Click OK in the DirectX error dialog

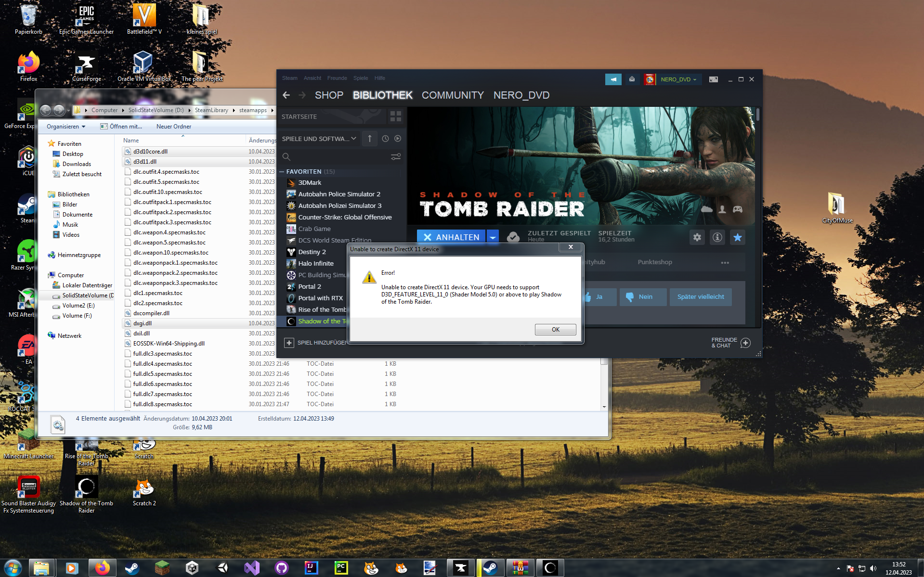pyautogui.click(x=555, y=330)
